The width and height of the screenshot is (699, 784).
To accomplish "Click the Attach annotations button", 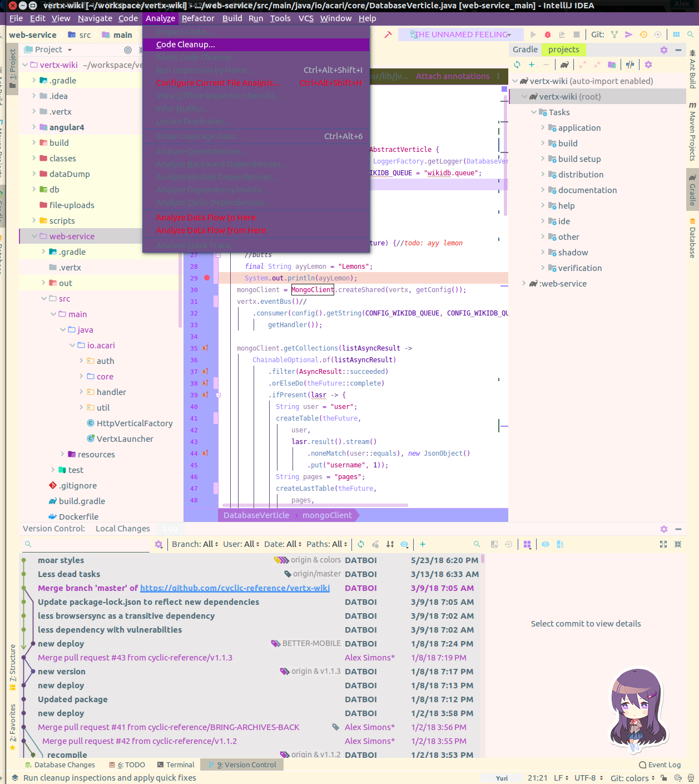I will point(453,76).
